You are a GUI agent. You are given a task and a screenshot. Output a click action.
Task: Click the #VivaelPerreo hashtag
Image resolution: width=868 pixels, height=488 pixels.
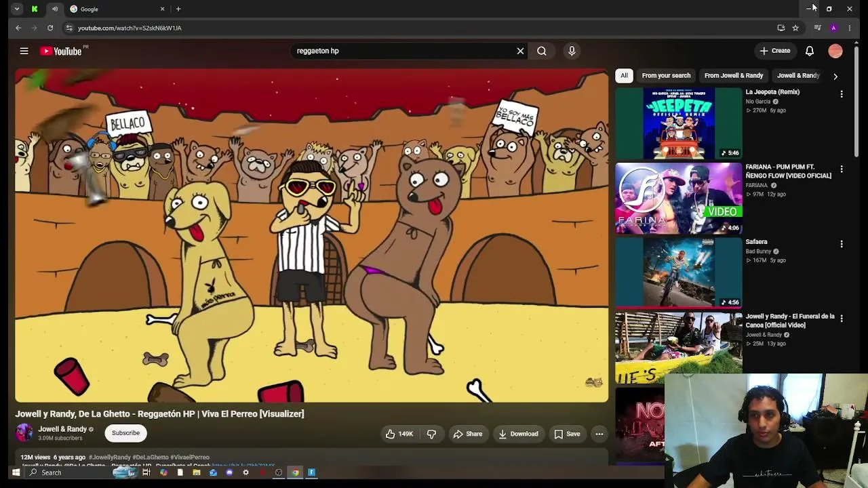point(190,457)
